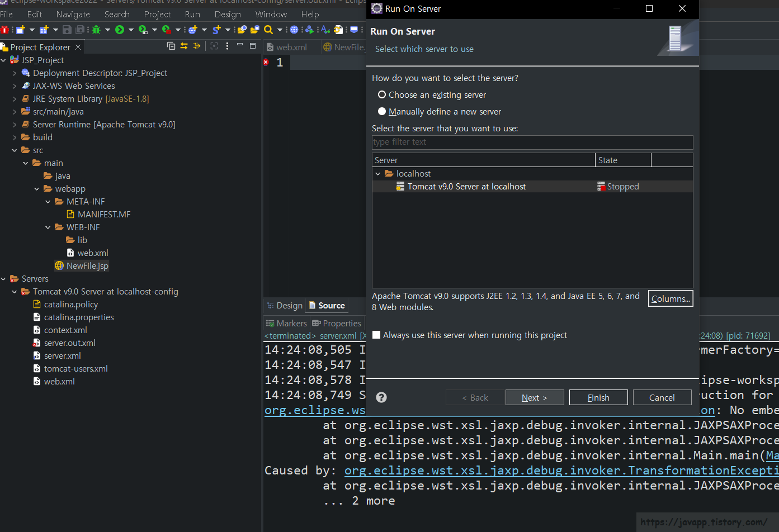
Task: Open the Project menu
Action: pos(157,14)
